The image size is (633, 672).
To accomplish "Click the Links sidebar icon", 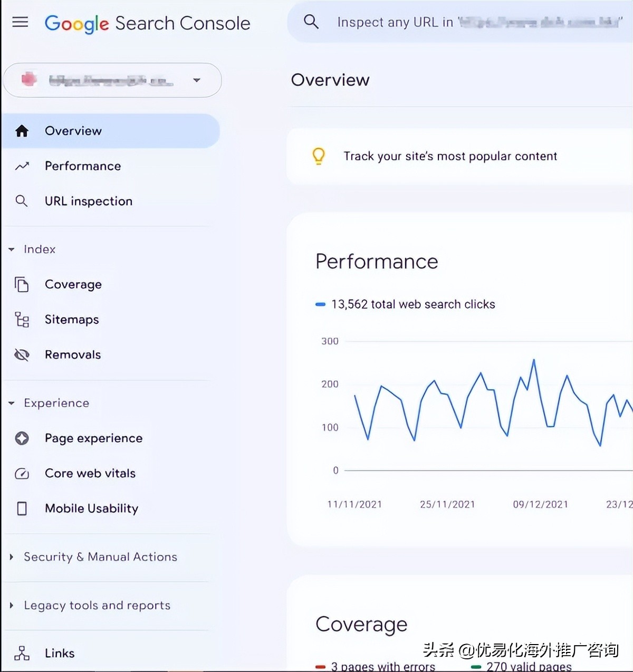I will pos(22,653).
